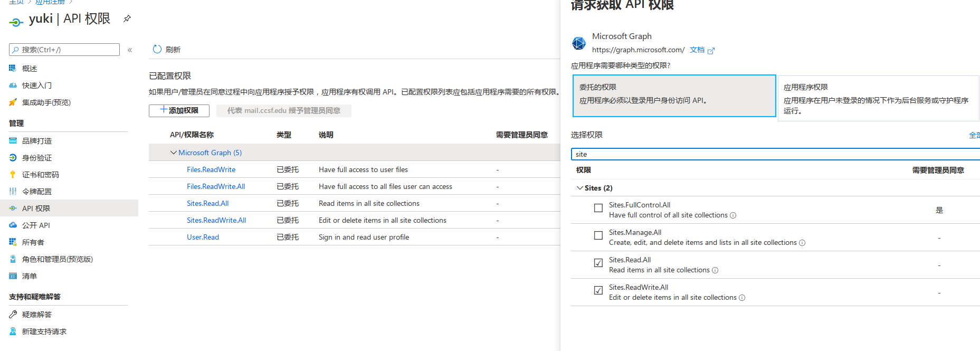Pin the API 权限 page

[x=127, y=18]
